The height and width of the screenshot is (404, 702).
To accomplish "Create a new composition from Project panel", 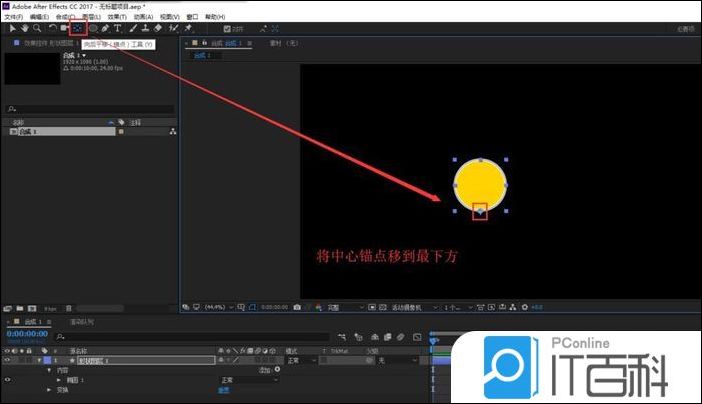I will (32, 309).
